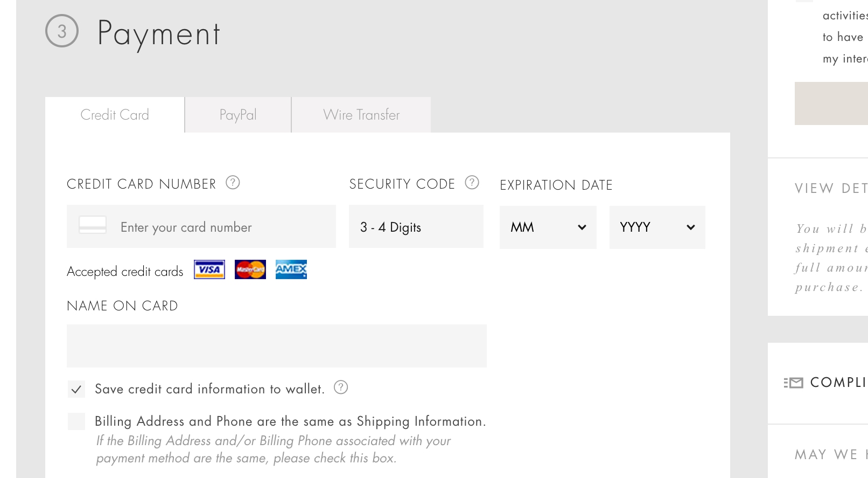Click the VIEW DETAILS link
Screen dimensions: 868x478
[831, 188]
